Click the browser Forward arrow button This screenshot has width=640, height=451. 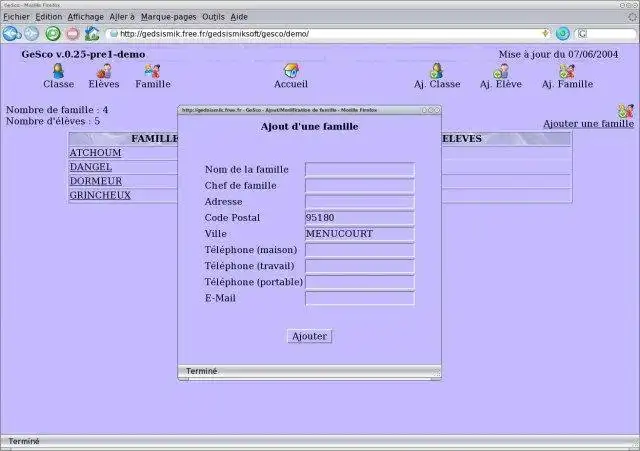(32, 33)
